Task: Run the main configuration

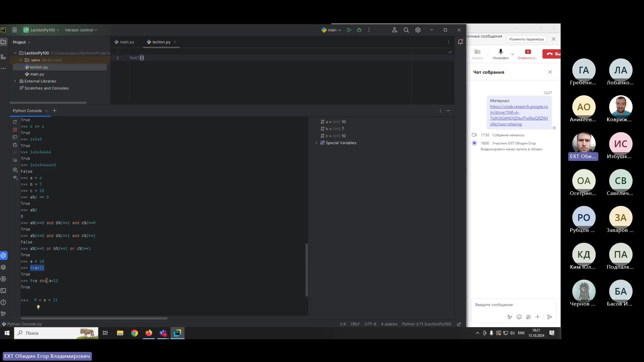Action: pyautogui.click(x=349, y=30)
